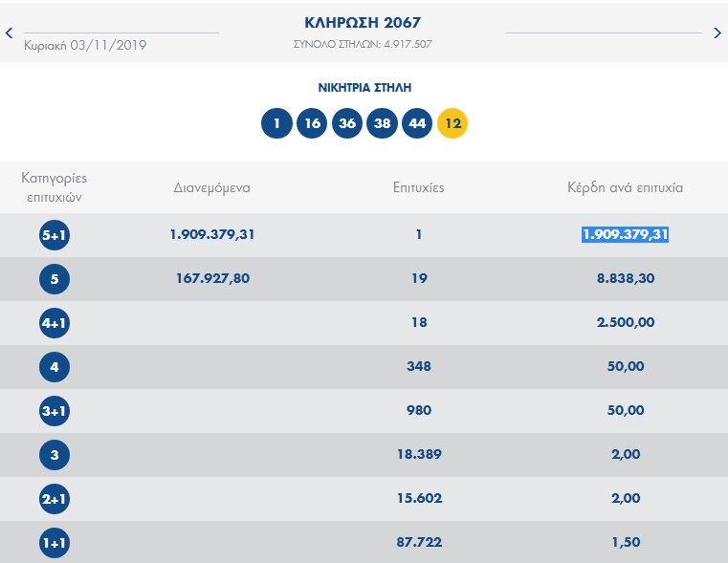Screen dimensions: 728x563
Task: Select the 5+1 category badge
Action: (55, 235)
